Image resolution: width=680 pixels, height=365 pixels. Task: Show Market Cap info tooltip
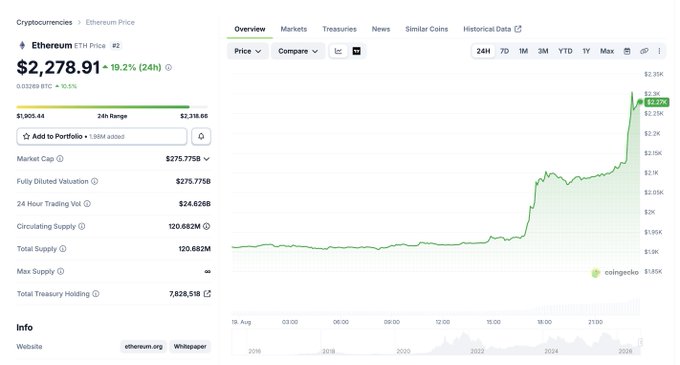click(x=60, y=159)
